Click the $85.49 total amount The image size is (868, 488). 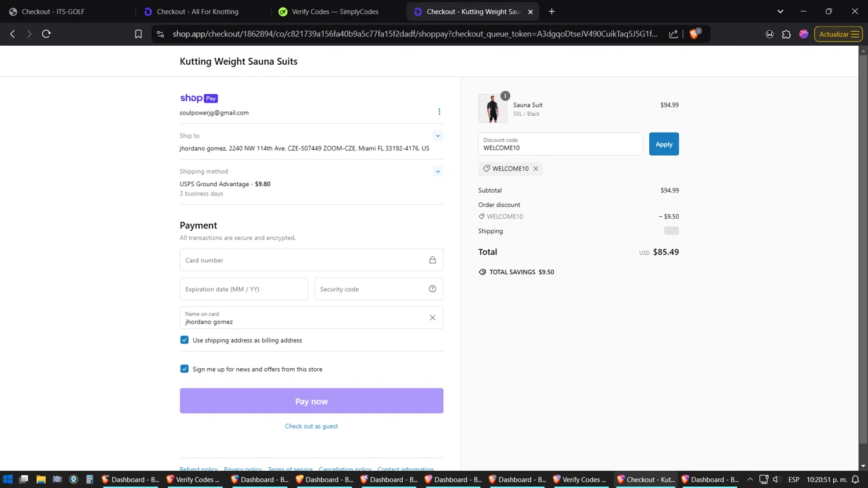click(666, 252)
